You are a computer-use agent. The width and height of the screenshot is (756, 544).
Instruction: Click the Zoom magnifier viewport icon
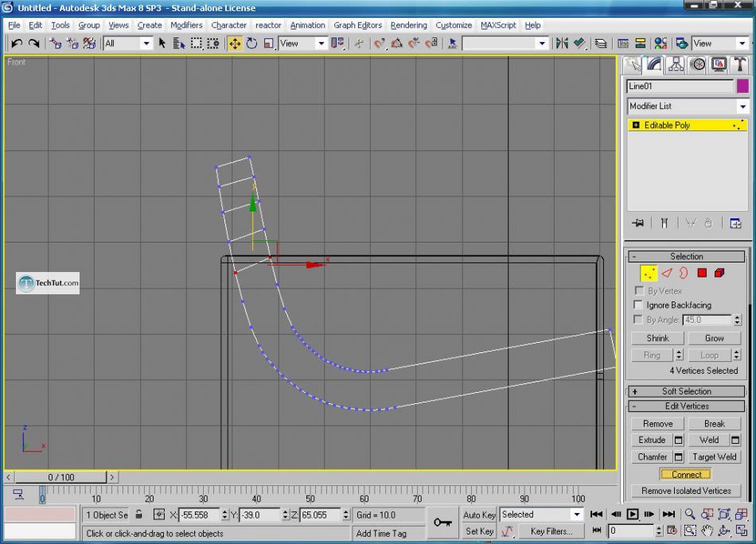691,514
